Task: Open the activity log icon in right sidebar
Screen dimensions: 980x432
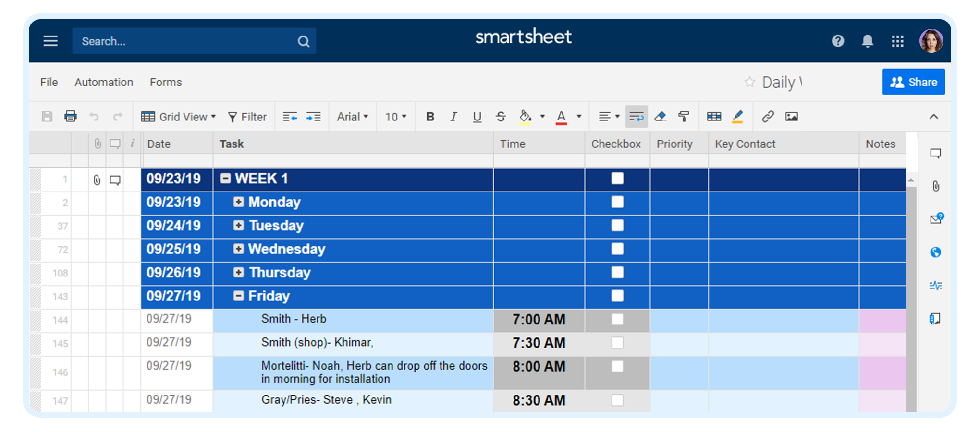Action: pyautogui.click(x=935, y=286)
